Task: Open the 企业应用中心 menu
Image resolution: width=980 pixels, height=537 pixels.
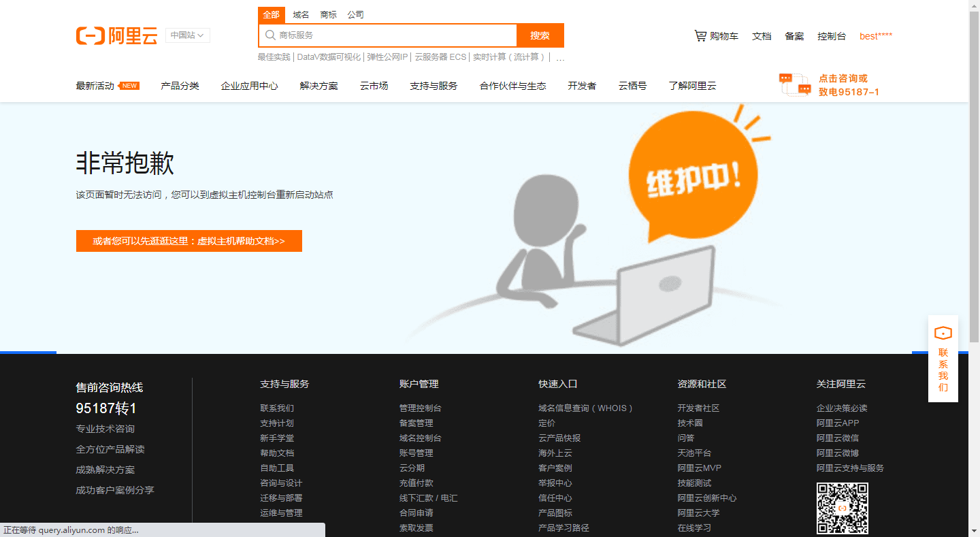Action: [x=249, y=86]
